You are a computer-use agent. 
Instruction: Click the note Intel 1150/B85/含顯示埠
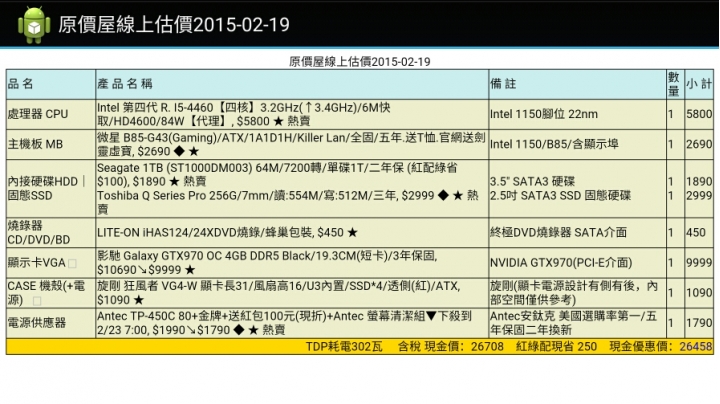pyautogui.click(x=554, y=144)
